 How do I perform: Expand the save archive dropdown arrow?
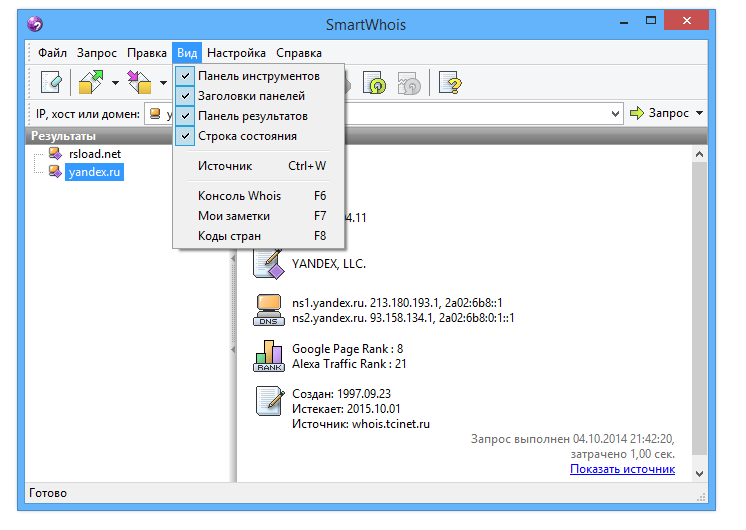[163, 83]
